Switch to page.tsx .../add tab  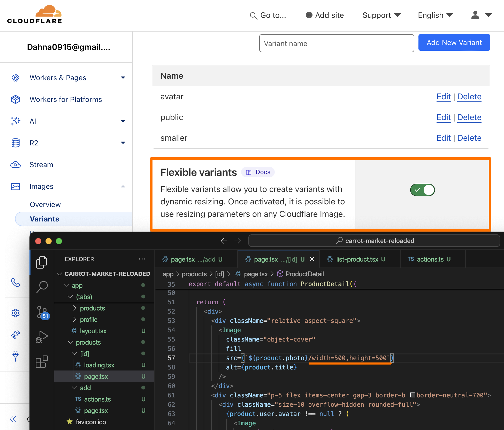tap(196, 259)
